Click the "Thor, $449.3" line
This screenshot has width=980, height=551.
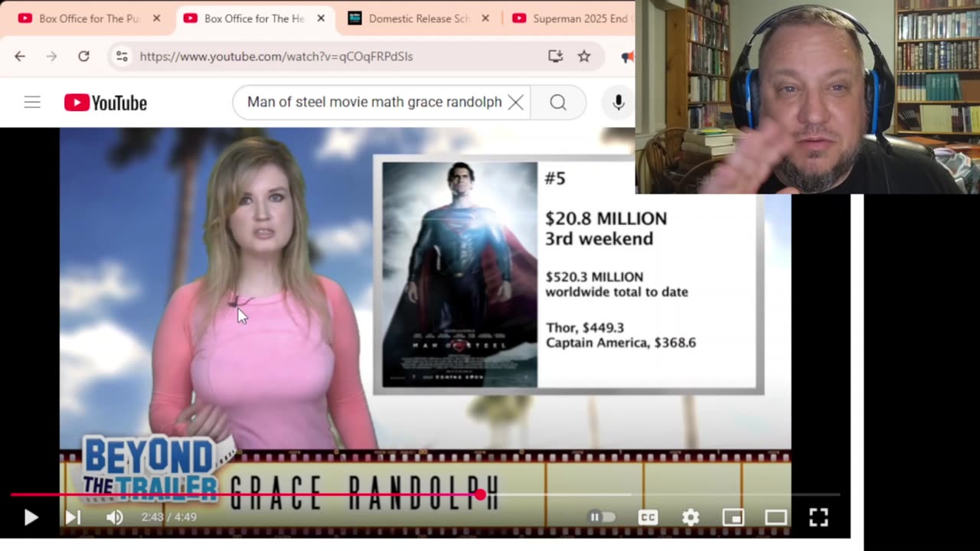click(585, 328)
